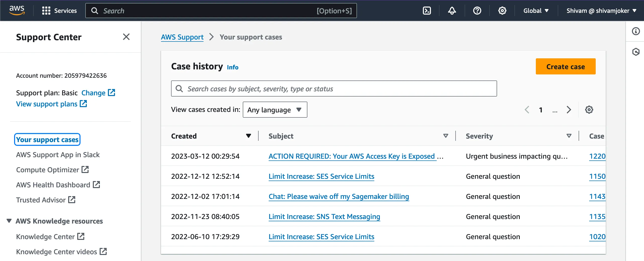Open the 2022-06-10 SES Service Limits case
Image resolution: width=644 pixels, height=261 pixels.
click(x=321, y=237)
